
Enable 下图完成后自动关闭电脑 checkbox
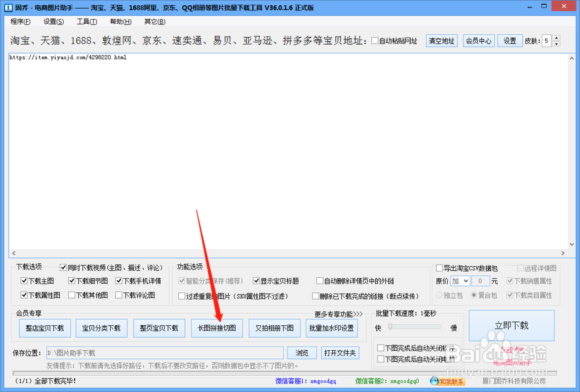[x=380, y=359]
